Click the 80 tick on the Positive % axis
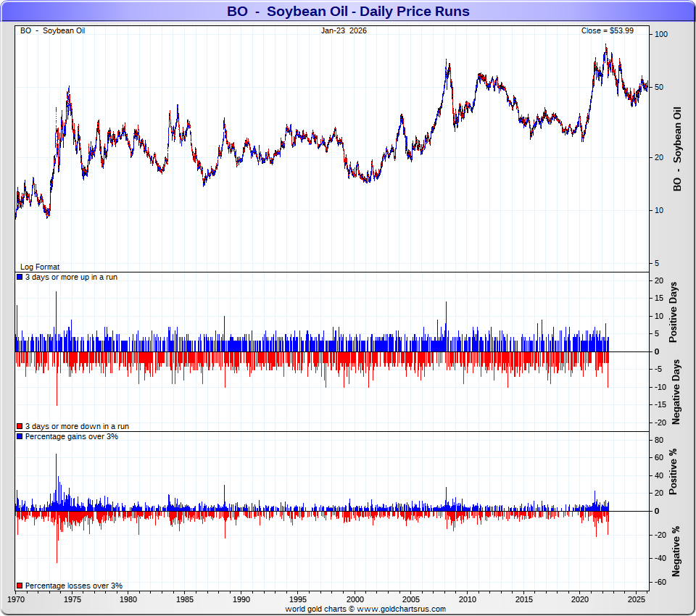This screenshot has height=616, width=696. tap(659, 440)
